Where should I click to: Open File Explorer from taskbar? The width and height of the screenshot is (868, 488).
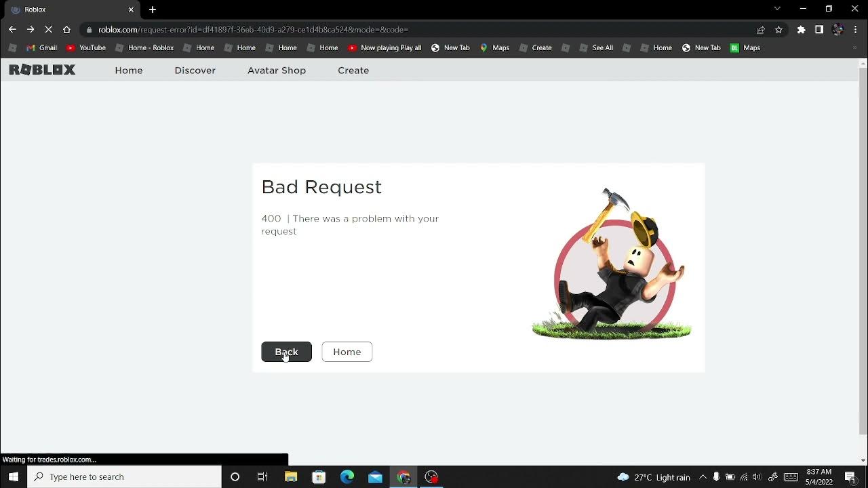click(291, 476)
